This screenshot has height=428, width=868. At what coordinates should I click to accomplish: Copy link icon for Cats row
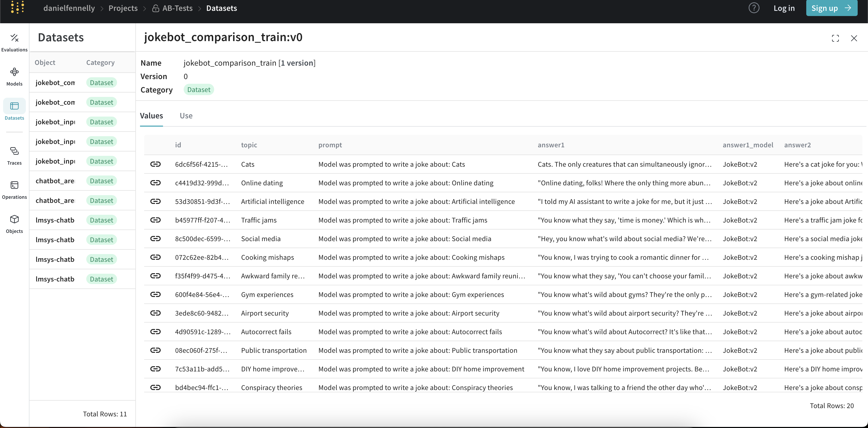tap(155, 164)
